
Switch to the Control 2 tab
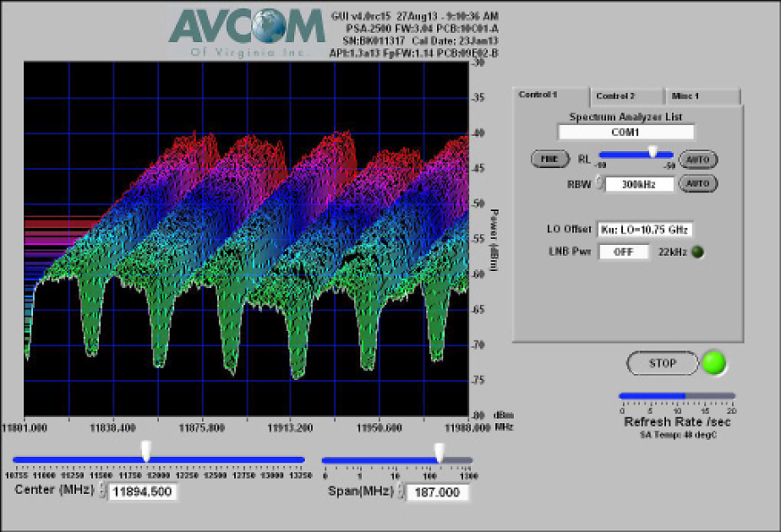tap(625, 95)
